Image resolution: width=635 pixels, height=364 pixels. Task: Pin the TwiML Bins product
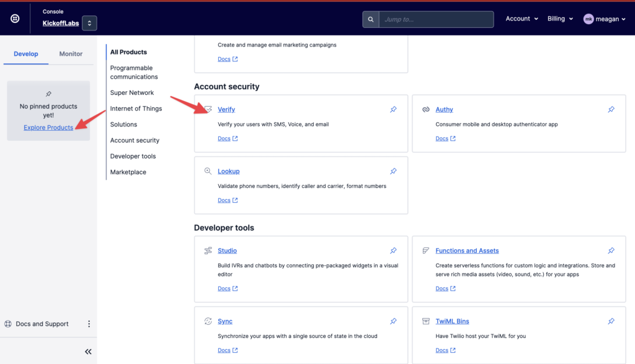coord(611,321)
